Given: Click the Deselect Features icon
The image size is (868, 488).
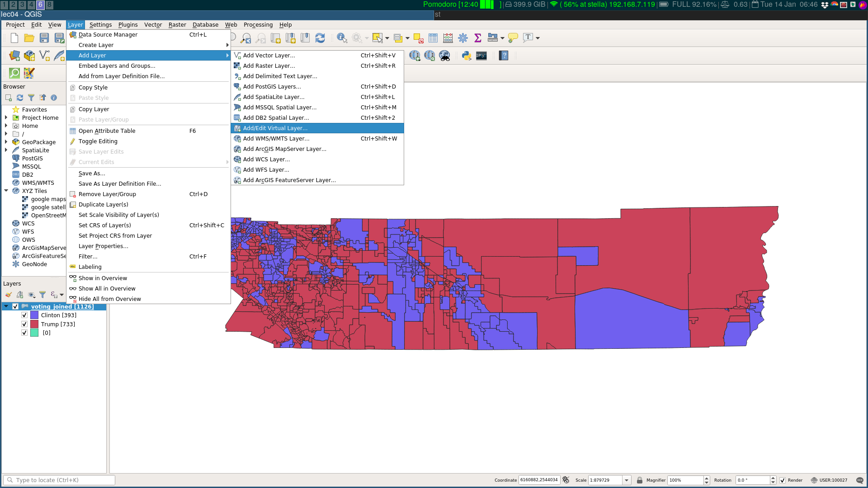Looking at the screenshot, I should click(x=418, y=38).
